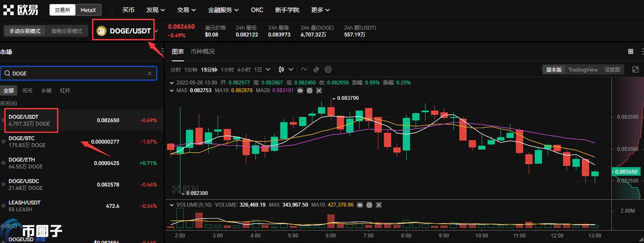The height and width of the screenshot is (243, 644).
Task: Expand the 金融服务 menu
Action: tap(223, 10)
